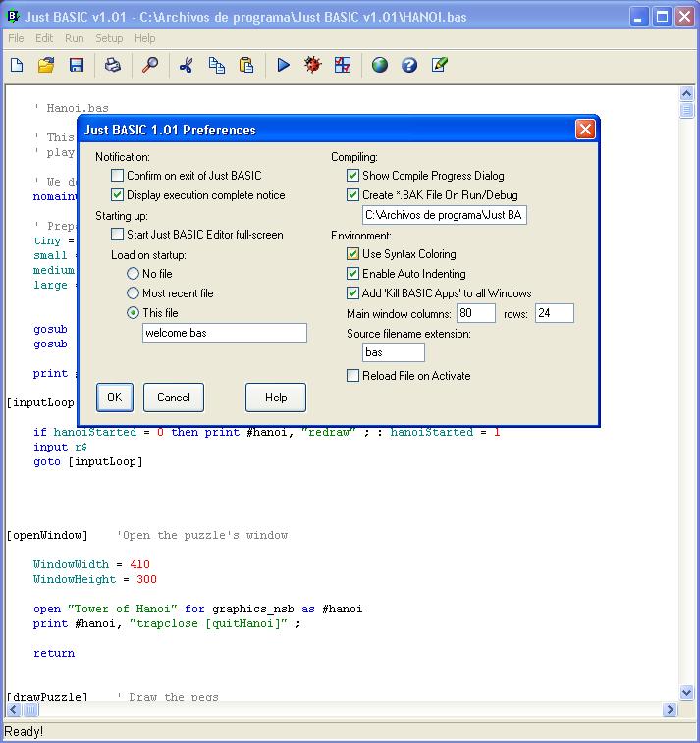
Task: Click Cancel in the Preferences dialog
Action: [174, 398]
